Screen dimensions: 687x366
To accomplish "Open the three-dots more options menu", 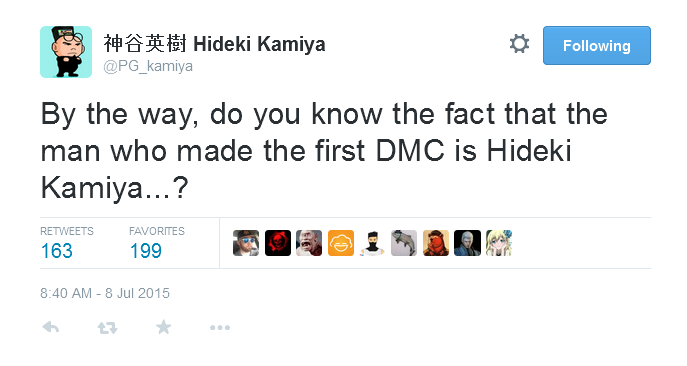I will pyautogui.click(x=220, y=327).
